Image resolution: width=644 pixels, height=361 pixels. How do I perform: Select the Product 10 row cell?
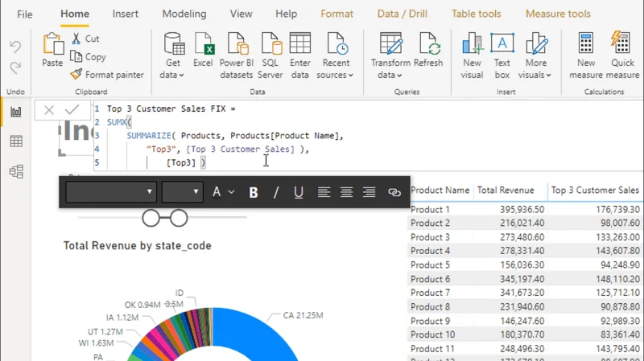tap(432, 334)
